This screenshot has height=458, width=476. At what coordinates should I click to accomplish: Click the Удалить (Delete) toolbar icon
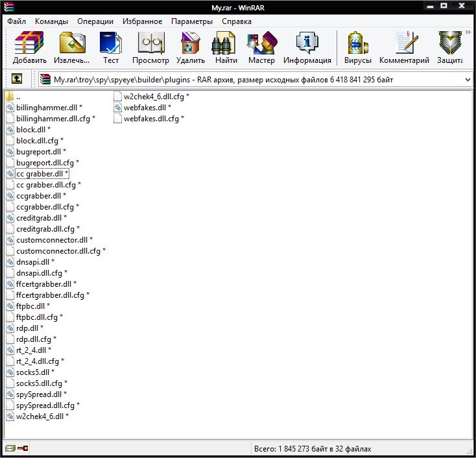(191, 47)
